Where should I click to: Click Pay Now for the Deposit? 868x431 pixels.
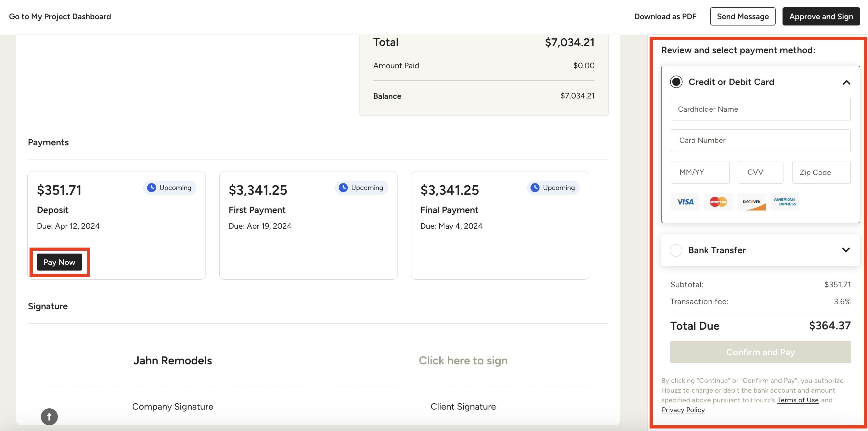tap(59, 262)
